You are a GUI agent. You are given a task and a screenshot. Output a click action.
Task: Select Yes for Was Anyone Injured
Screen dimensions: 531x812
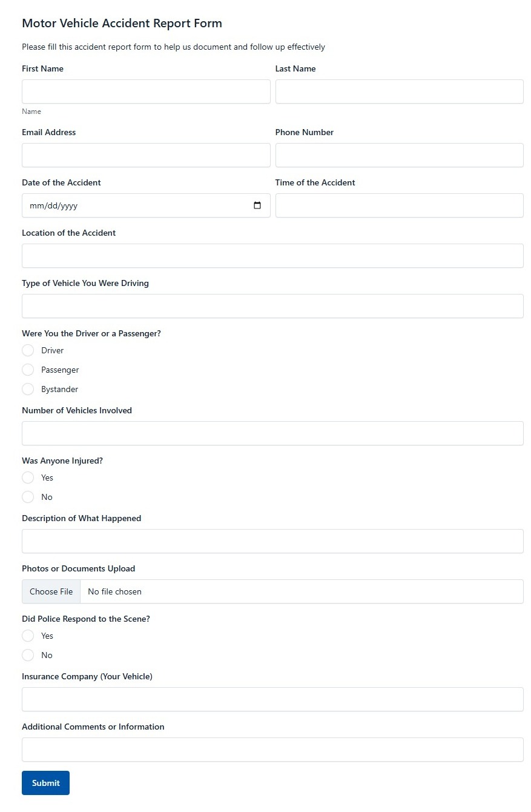28,478
